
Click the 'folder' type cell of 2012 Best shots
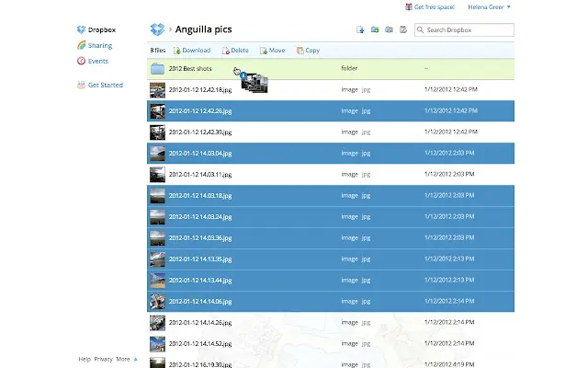click(349, 68)
